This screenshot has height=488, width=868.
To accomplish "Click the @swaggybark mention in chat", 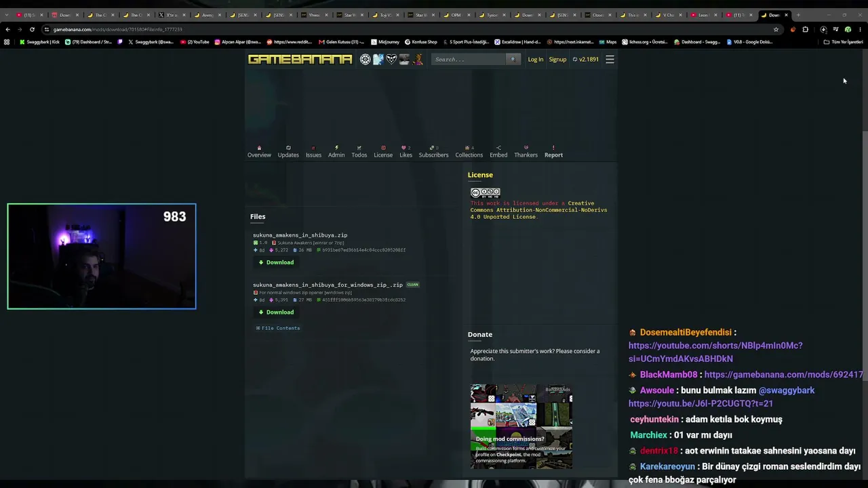I will pos(787,390).
